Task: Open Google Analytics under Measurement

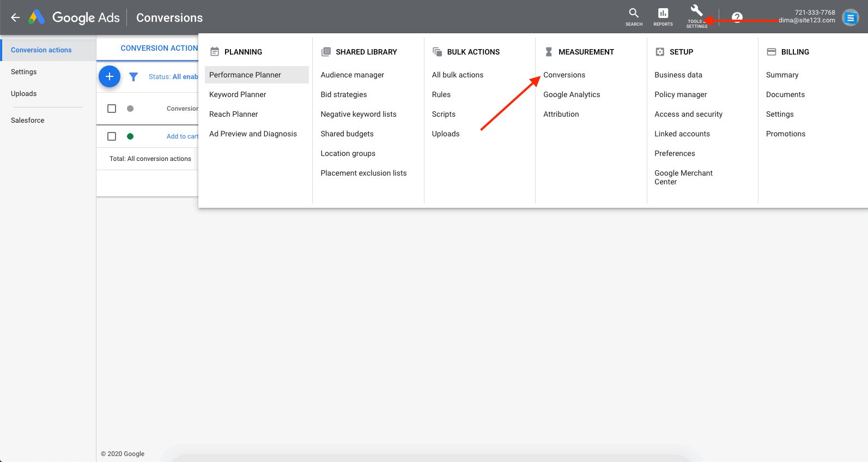Action: [x=572, y=94]
